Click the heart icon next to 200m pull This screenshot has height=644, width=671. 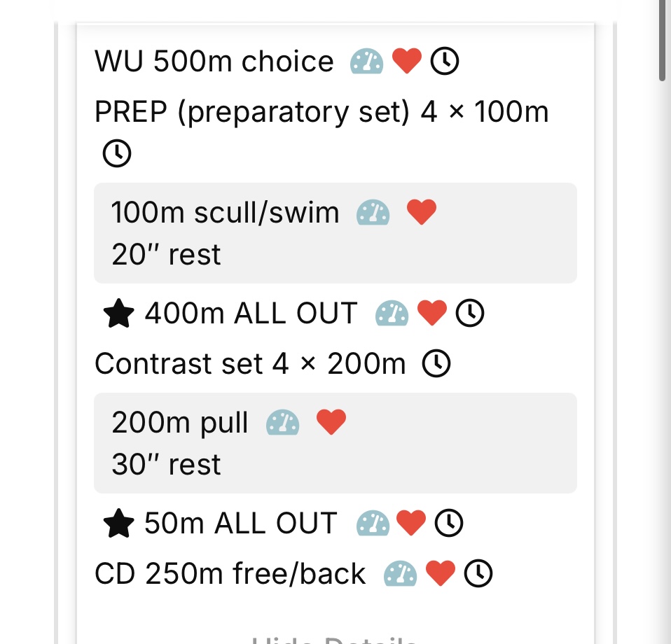(331, 423)
